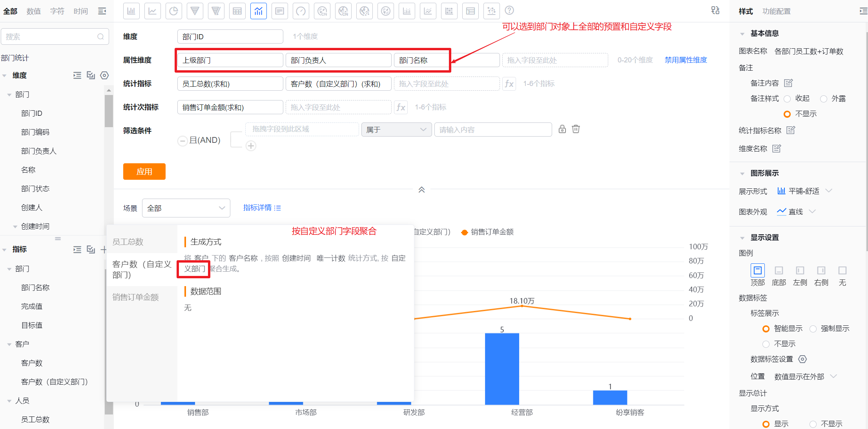This screenshot has height=429, width=868.
Task: Select 显示 under 显示方式
Action: tap(766, 424)
